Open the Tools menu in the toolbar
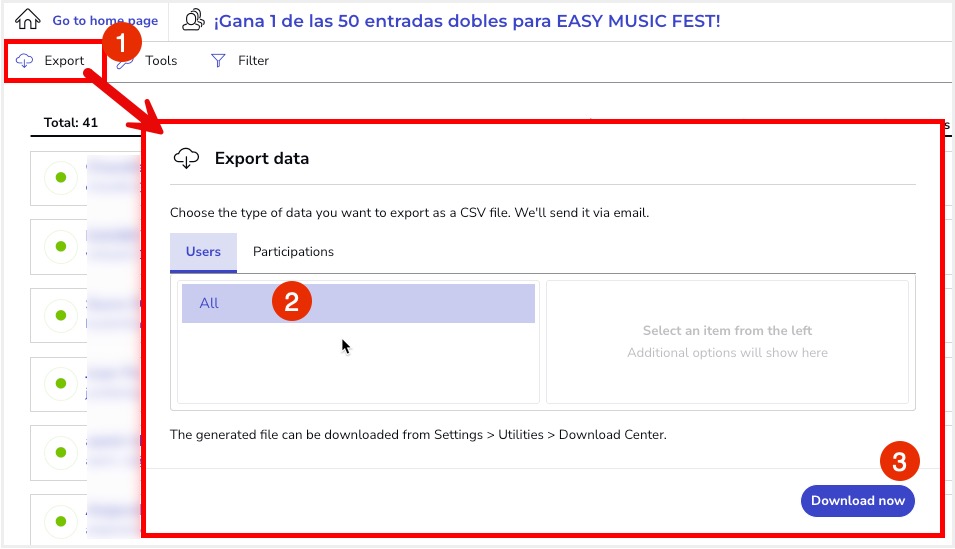 160,61
